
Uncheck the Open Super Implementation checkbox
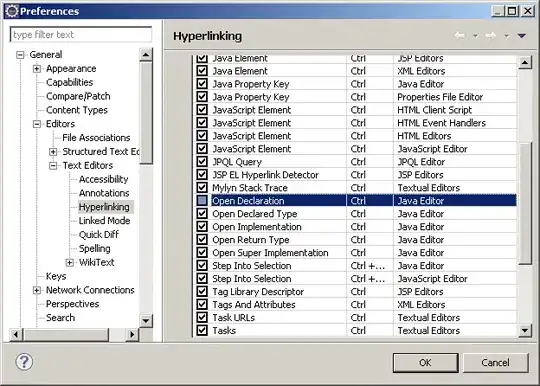pos(202,252)
